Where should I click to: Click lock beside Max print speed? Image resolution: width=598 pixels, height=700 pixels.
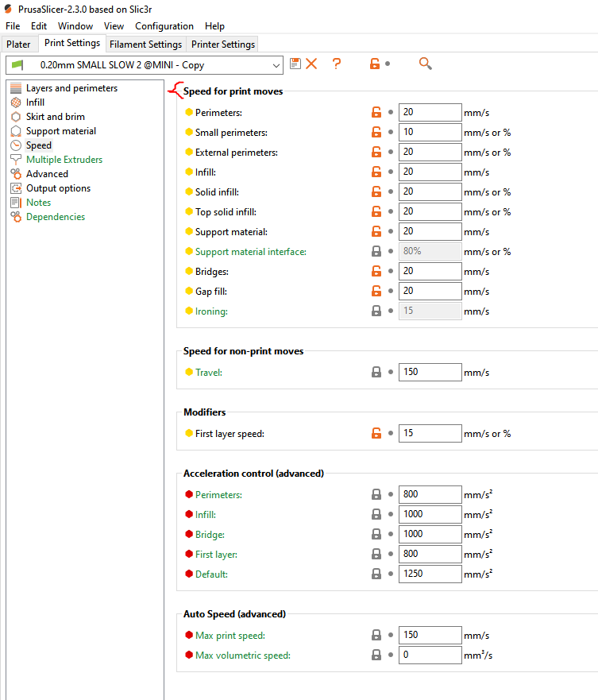pos(376,636)
